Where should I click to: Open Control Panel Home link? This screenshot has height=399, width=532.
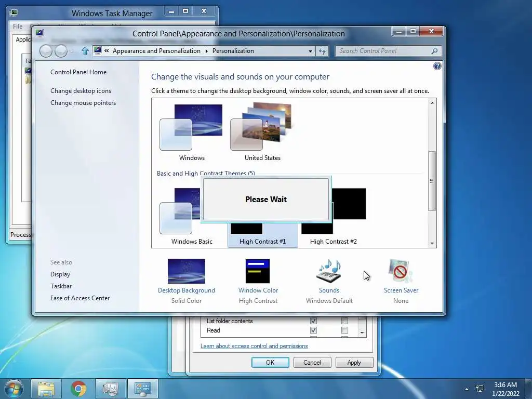pos(78,72)
